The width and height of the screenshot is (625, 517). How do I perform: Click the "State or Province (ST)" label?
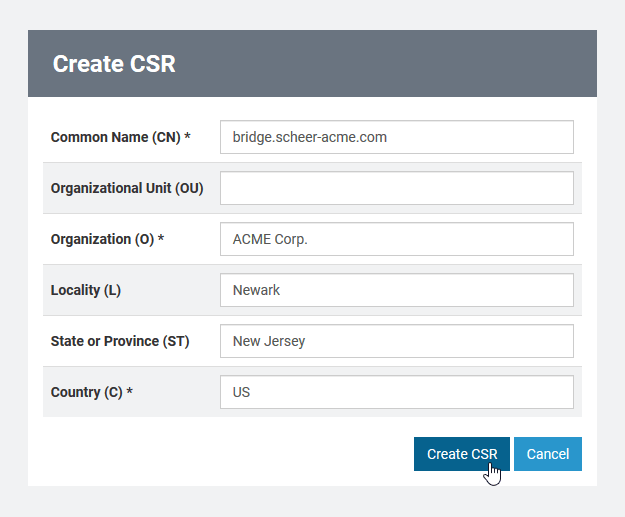(120, 341)
